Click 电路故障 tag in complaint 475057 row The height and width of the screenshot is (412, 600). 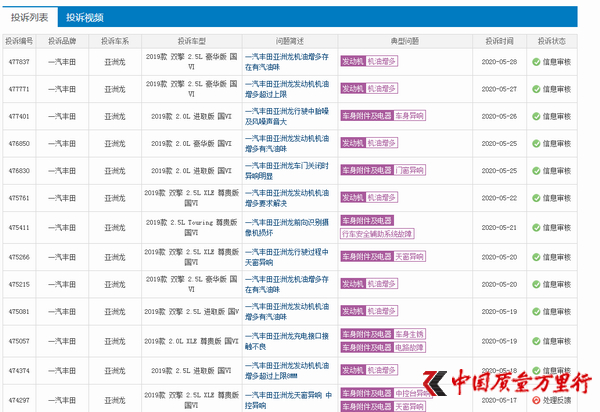(x=409, y=347)
